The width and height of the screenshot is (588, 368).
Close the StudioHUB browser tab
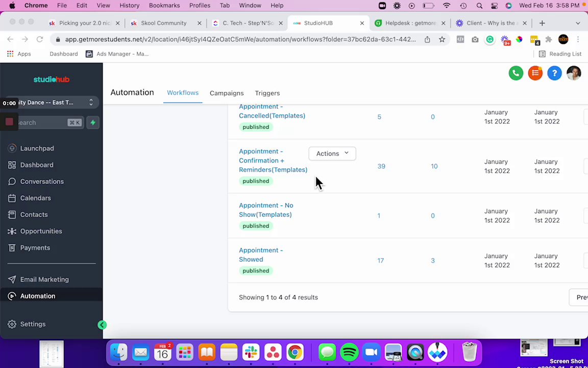(362, 24)
